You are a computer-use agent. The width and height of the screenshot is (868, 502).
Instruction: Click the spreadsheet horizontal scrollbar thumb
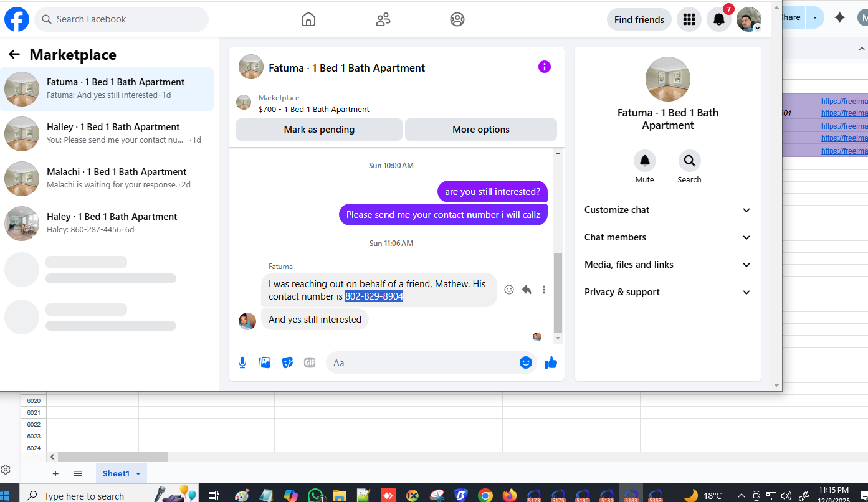[x=113, y=457]
